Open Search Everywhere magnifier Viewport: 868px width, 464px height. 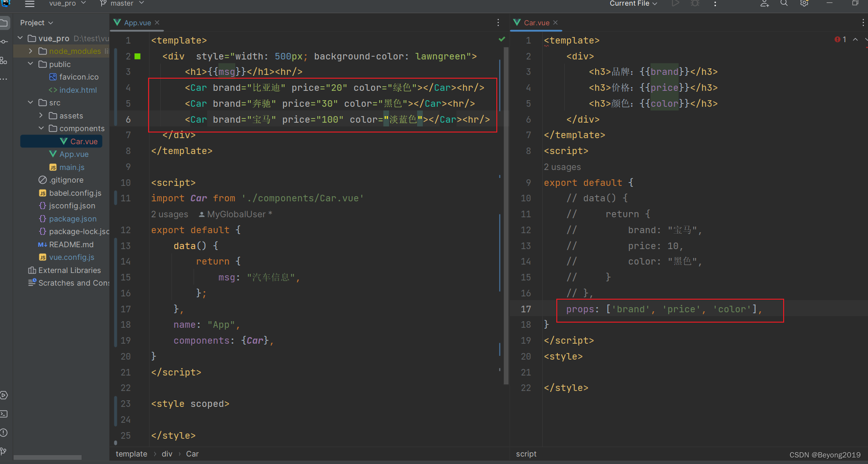[784, 3]
